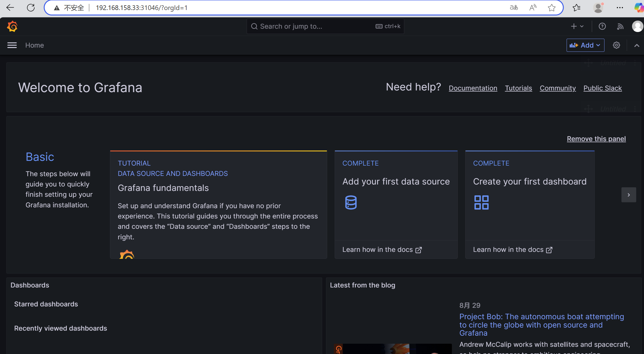Screen dimensions: 644x354
Task: Open the Grafana news feed icon
Action: click(620, 26)
